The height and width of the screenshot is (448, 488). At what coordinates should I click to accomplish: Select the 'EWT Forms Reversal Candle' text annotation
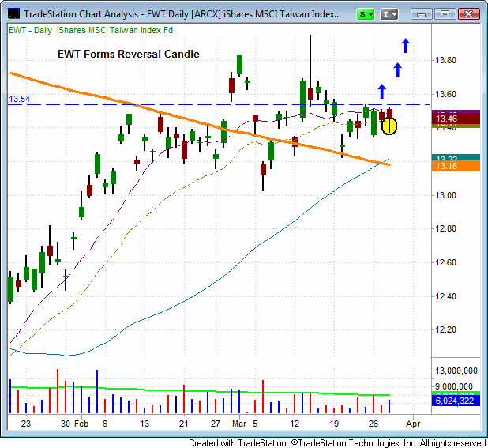click(129, 54)
